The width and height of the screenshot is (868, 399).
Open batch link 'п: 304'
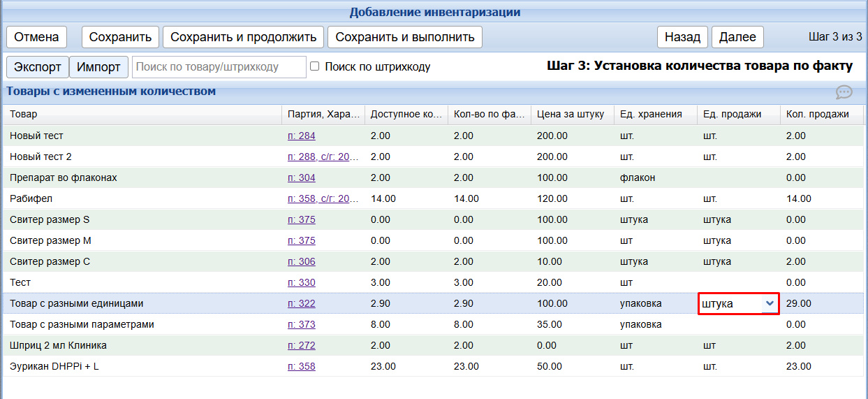coord(301,177)
